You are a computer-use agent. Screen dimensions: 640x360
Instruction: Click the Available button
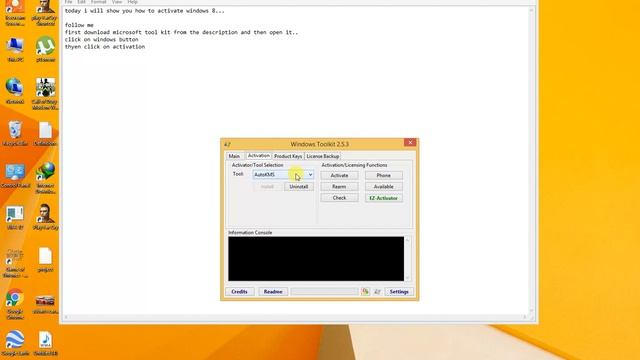coord(384,187)
